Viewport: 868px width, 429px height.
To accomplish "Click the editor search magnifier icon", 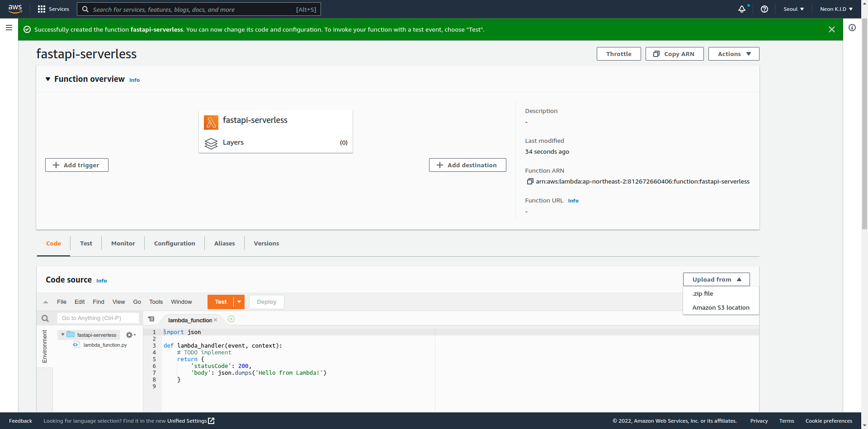I will click(x=45, y=318).
